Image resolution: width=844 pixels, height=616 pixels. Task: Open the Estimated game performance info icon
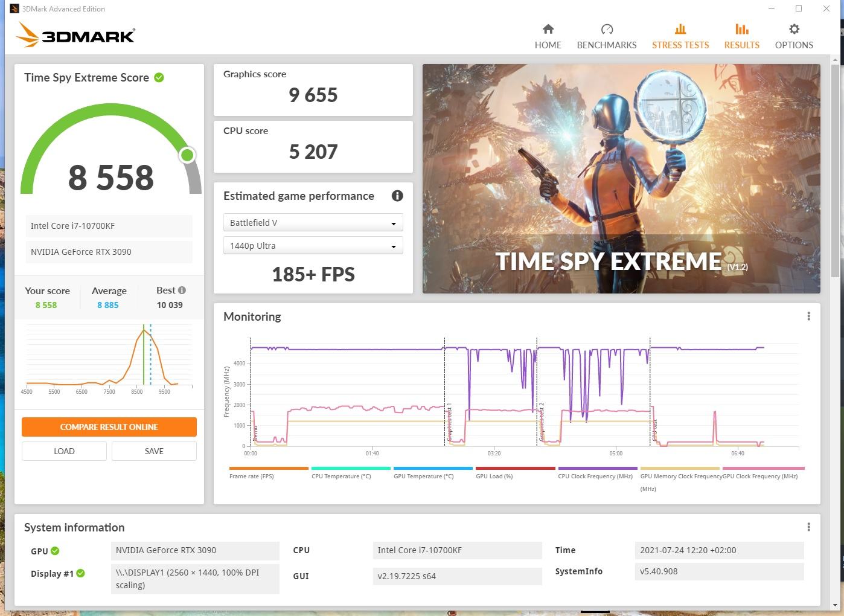[397, 196]
